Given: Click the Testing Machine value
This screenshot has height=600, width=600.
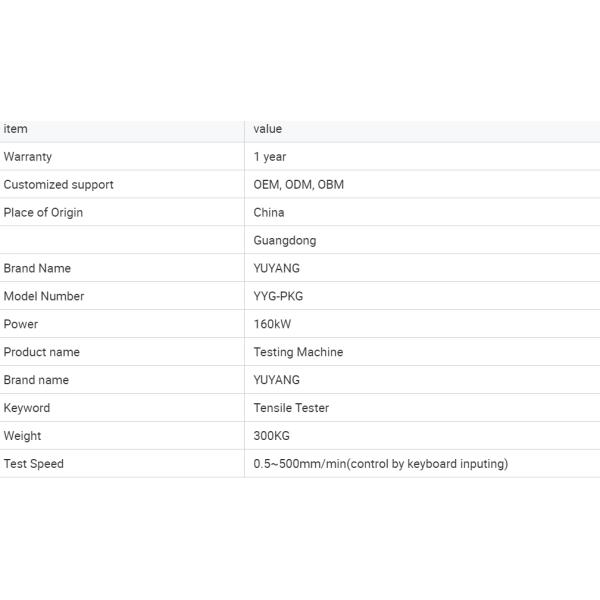Looking at the screenshot, I should (x=298, y=353).
